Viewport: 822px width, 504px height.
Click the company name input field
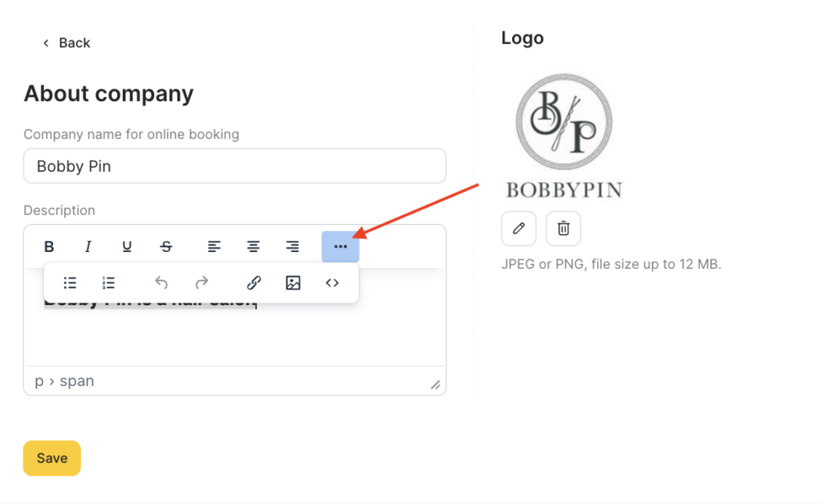234,167
